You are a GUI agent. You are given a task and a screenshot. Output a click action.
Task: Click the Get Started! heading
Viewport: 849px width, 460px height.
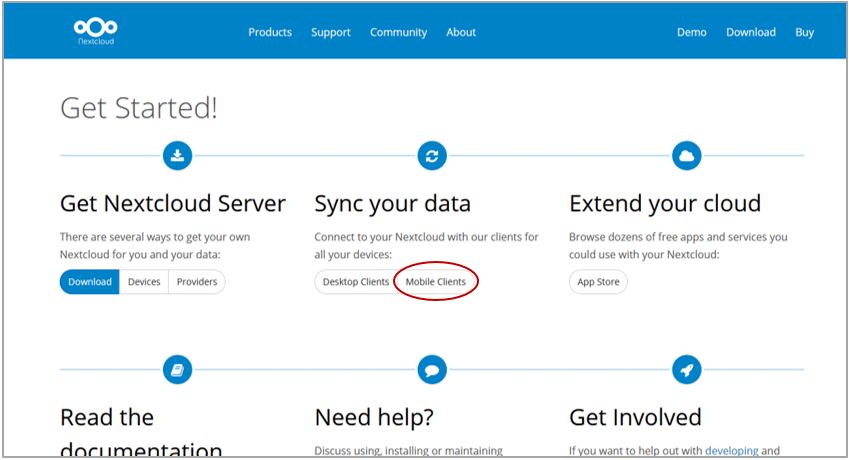pyautogui.click(x=139, y=108)
